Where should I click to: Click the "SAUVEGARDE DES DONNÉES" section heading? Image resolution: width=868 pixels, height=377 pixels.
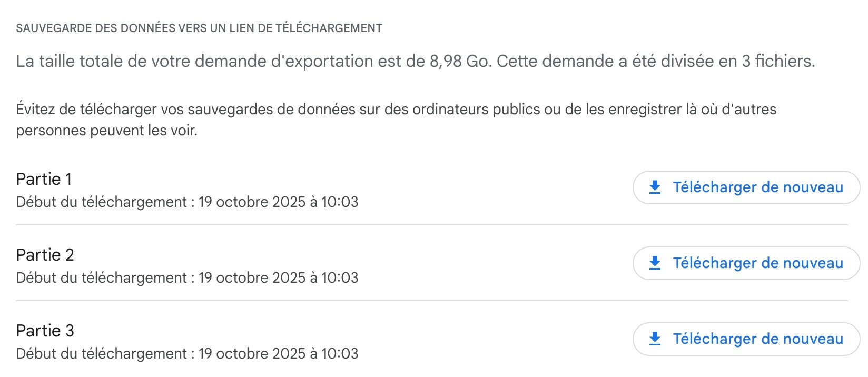199,28
